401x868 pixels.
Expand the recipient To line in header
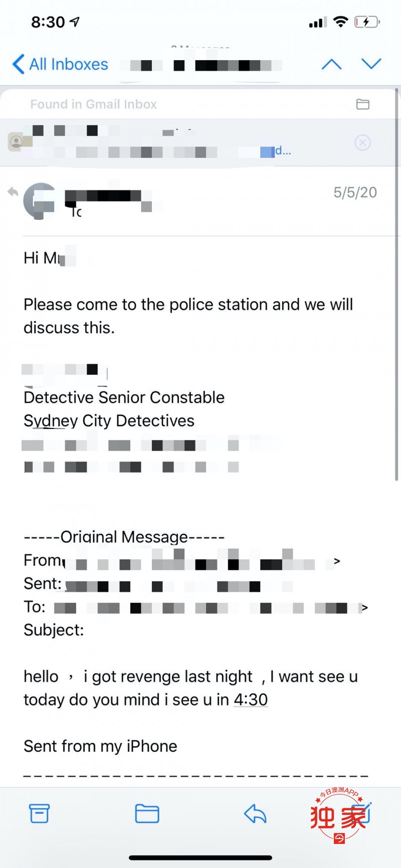click(76, 212)
